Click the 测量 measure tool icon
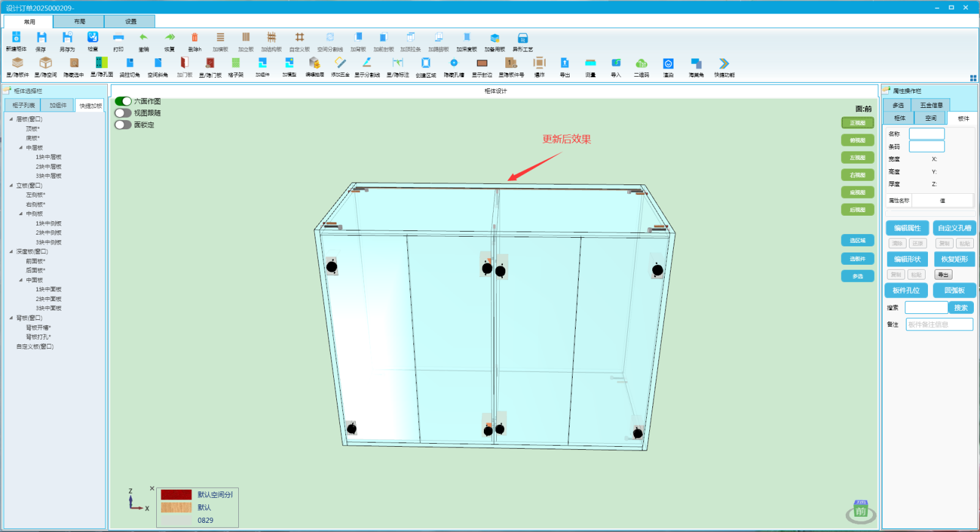This screenshot has height=532, width=980. tap(590, 63)
